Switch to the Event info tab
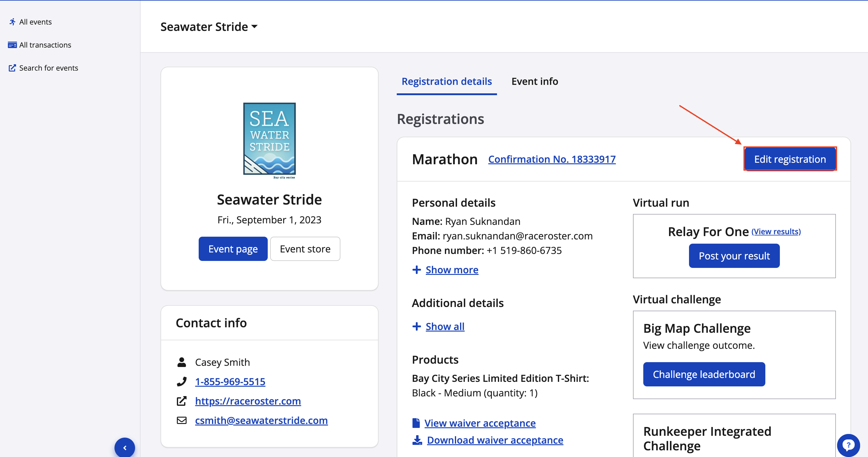Screen dimensions: 868x457 coord(535,81)
